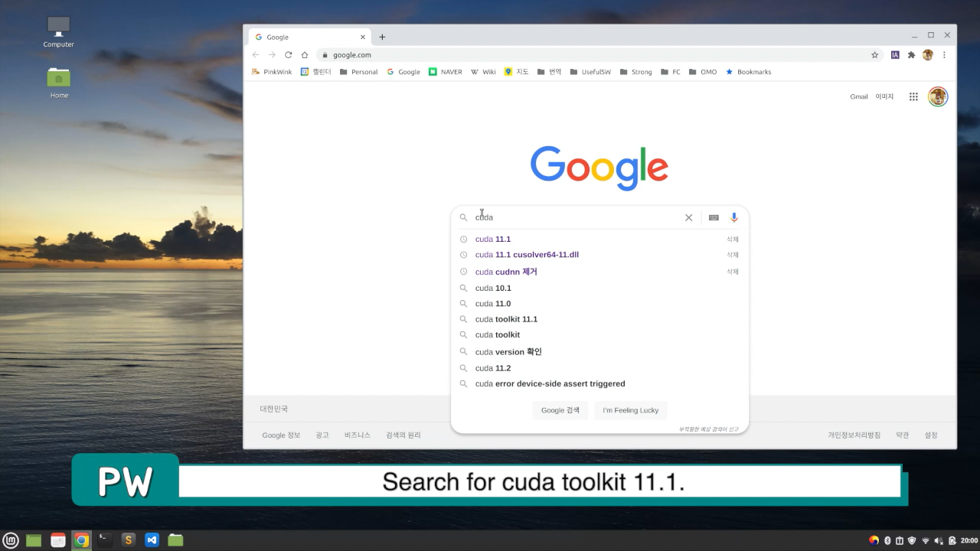The width and height of the screenshot is (980, 551).
Task: Open the volume tray icon
Action: click(x=939, y=540)
